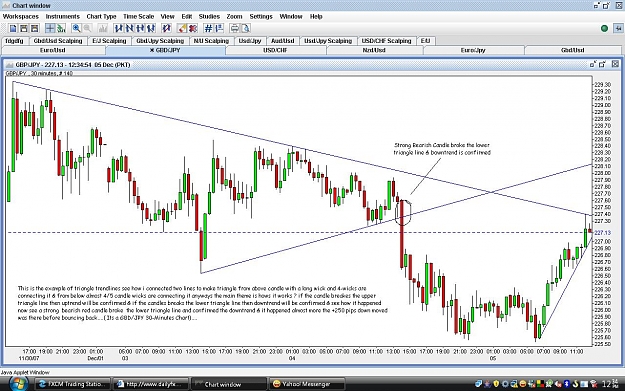Viewport: 625px width, 391px height.
Task: Open the Instruments menu
Action: point(63,16)
